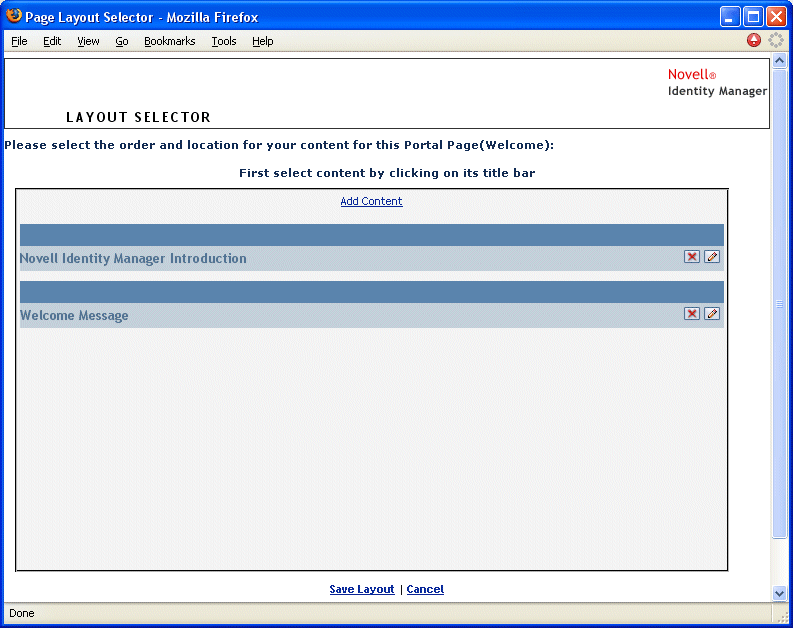Open the Edit menu

pos(52,41)
